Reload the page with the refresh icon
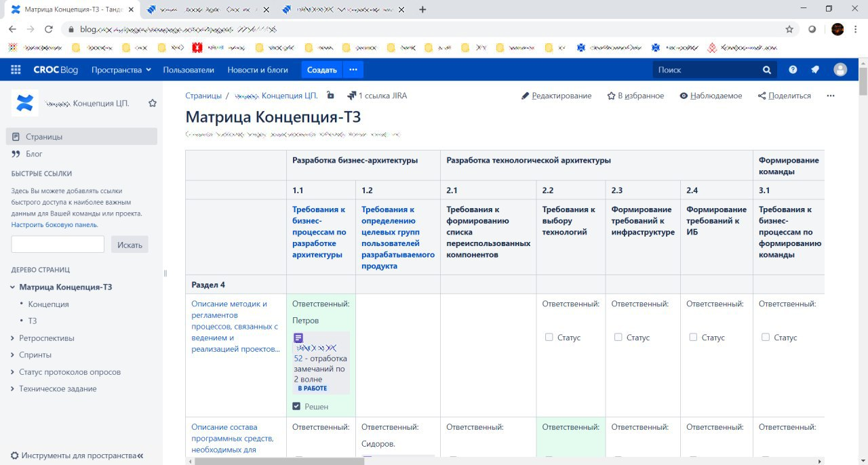The height and width of the screenshot is (465, 868). click(x=48, y=29)
